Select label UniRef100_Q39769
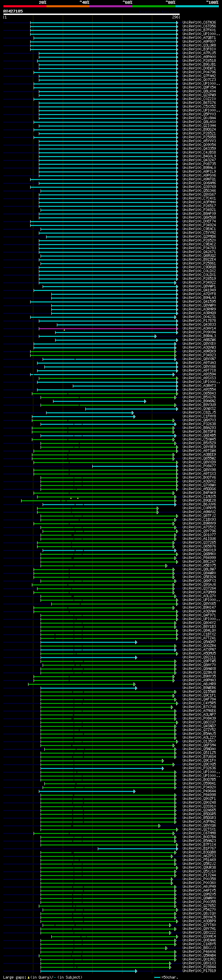 [x=199, y=187]
